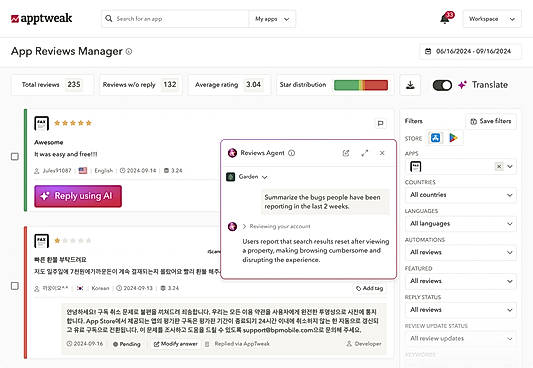Click Add tag on Korean review

tap(369, 288)
